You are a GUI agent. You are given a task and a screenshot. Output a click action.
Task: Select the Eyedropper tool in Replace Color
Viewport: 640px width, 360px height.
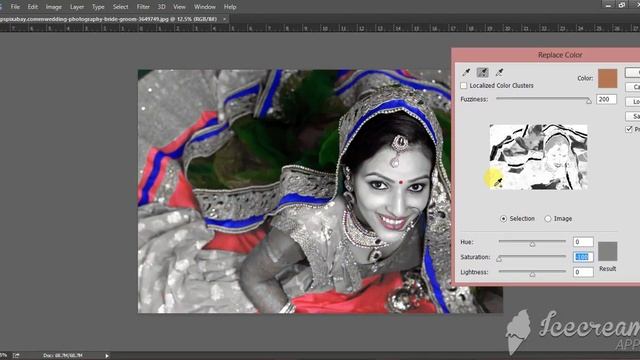[466, 73]
